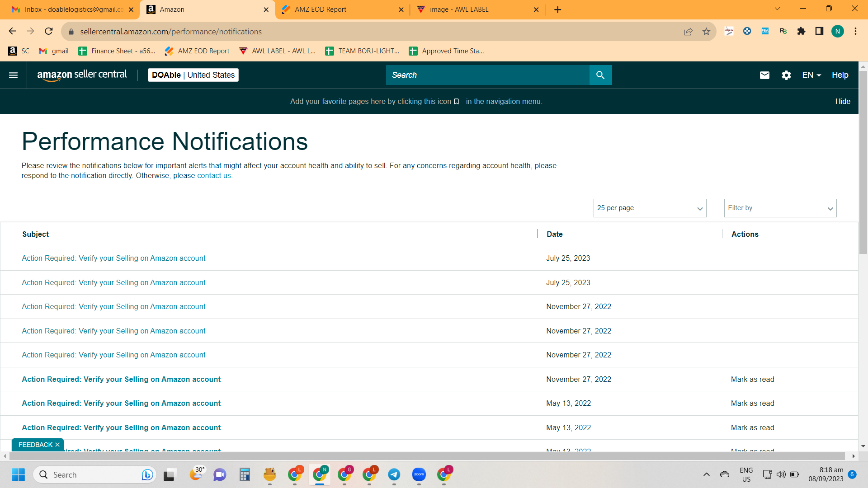868x488 pixels.
Task: View site information lock icon
Action: pyautogui.click(x=71, y=32)
